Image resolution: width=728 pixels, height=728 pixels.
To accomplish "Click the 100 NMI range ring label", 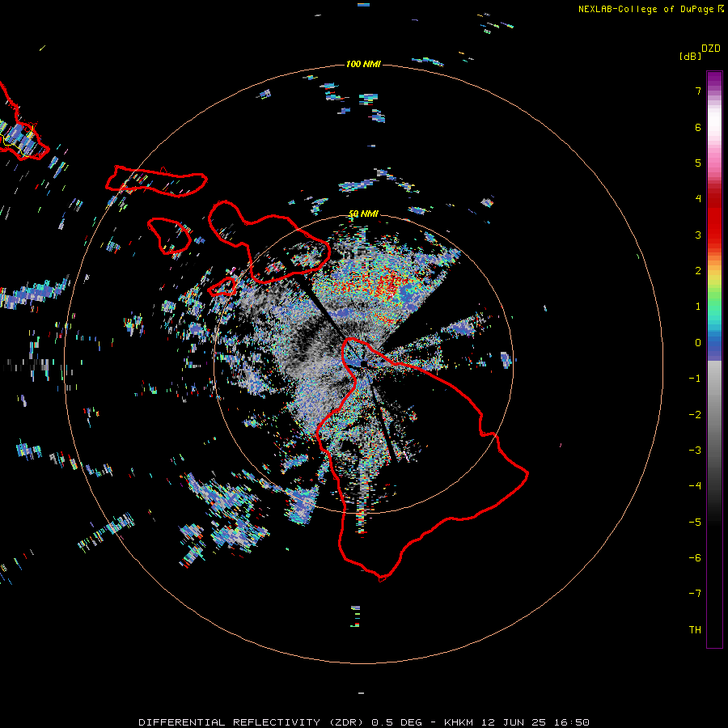I will tap(363, 64).
